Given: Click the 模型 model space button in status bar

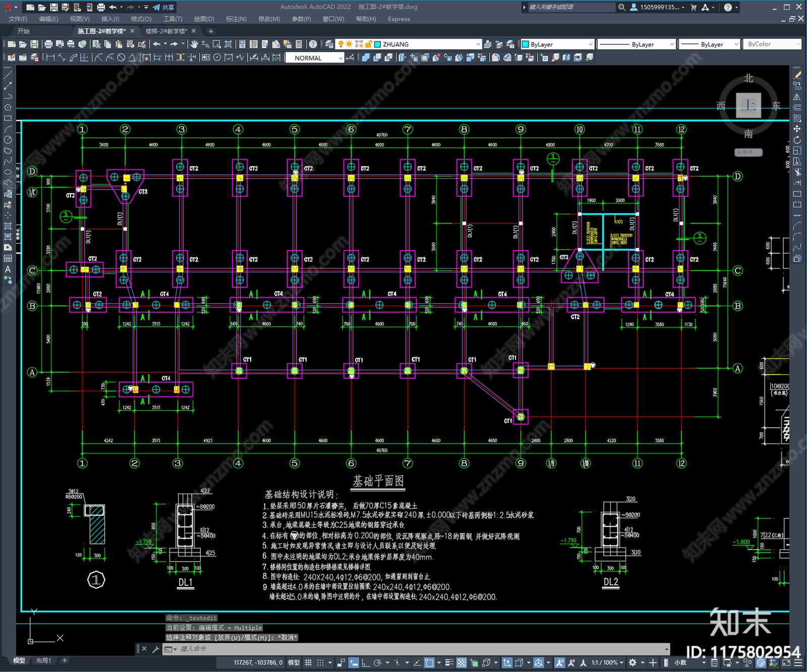Looking at the screenshot, I should (x=294, y=662).
